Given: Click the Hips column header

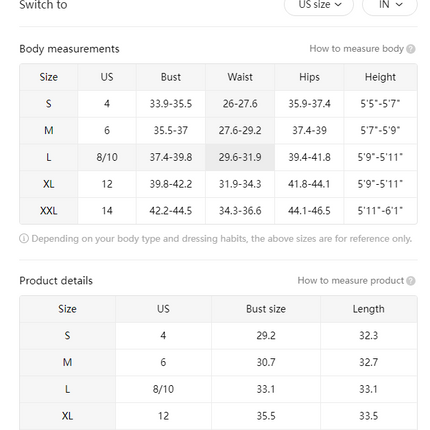Looking at the screenshot, I should tap(309, 77).
